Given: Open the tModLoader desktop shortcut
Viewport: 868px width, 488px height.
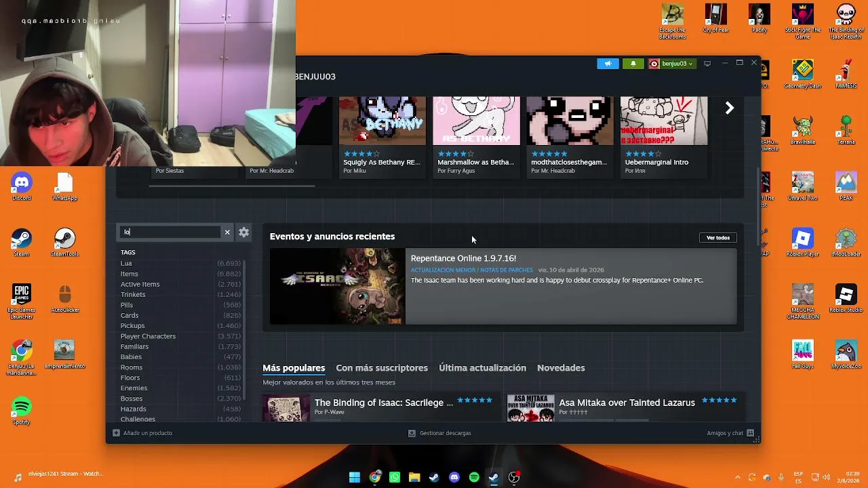Looking at the screenshot, I should point(846,243).
